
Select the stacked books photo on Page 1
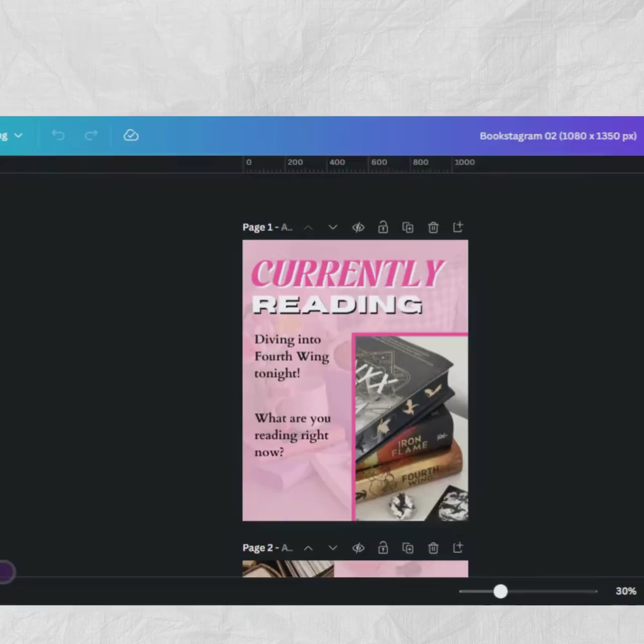pyautogui.click(x=412, y=428)
